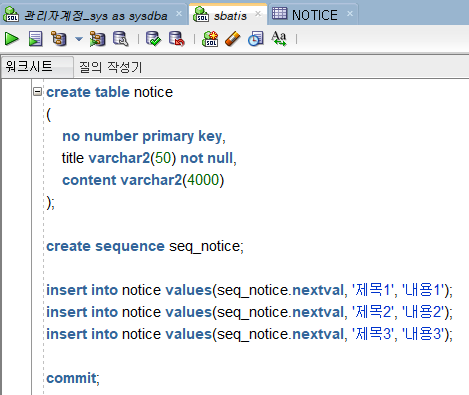Click the SQL Tuning Advisor icon
The width and height of the screenshot is (469, 395).
(120, 39)
